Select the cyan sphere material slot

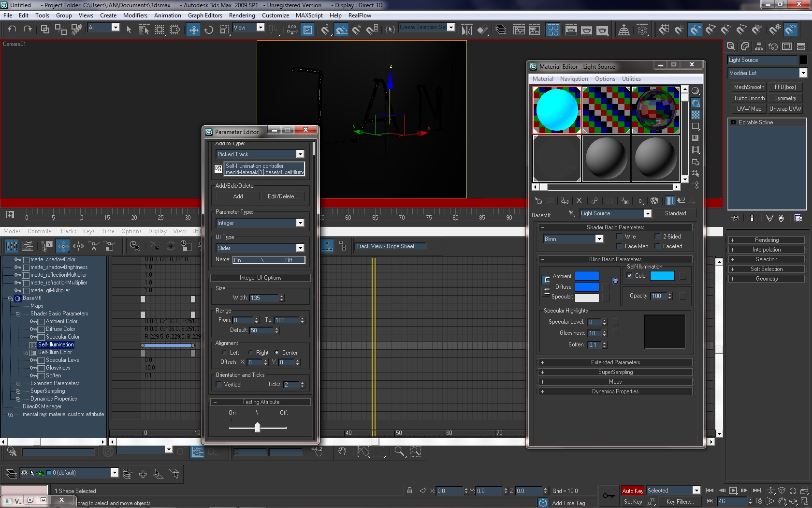557,110
